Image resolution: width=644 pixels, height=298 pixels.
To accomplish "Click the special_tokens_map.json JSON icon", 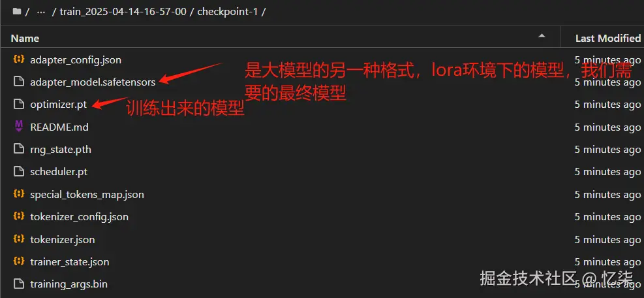I will [18, 194].
